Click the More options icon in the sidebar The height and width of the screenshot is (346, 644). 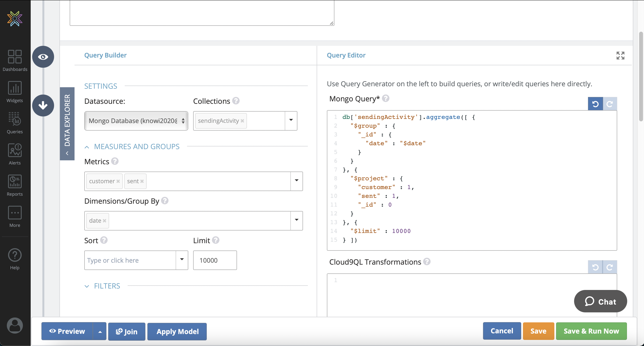pos(15,216)
